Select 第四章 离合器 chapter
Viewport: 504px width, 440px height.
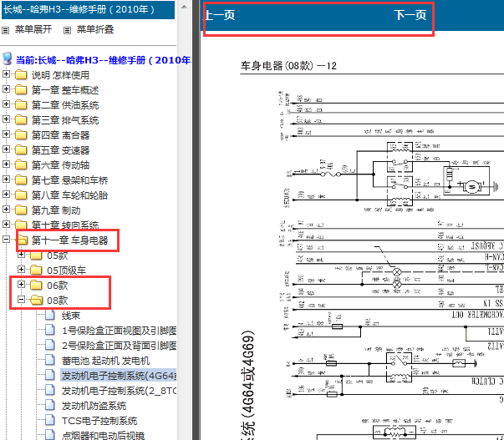click(60, 135)
